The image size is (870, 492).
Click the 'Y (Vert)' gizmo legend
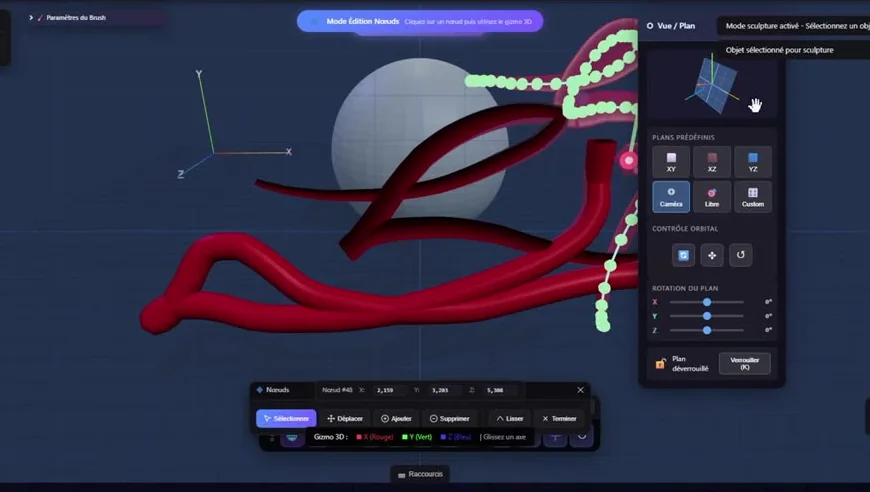point(417,437)
